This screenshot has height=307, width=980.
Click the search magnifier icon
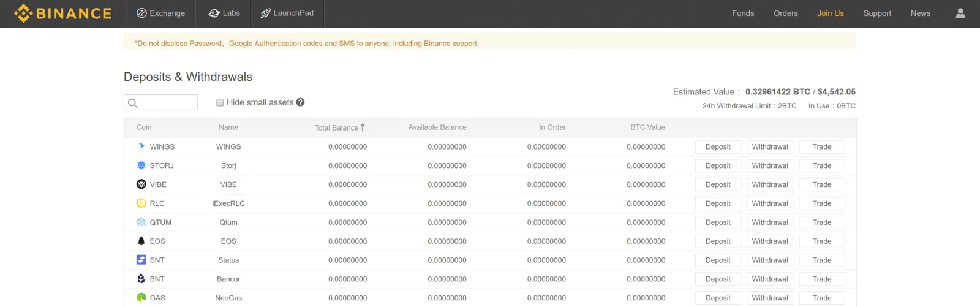coord(133,103)
